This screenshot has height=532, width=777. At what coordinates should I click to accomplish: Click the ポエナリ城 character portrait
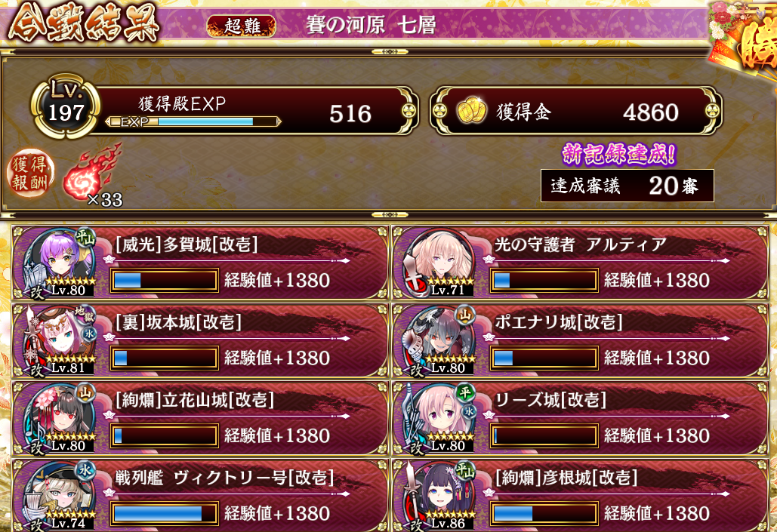coord(440,340)
